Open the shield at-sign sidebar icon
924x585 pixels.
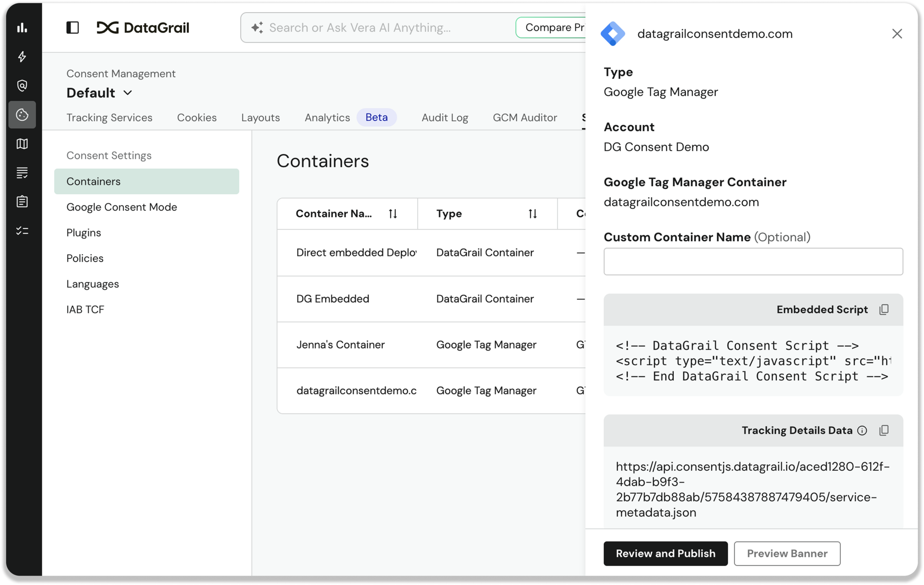(22, 85)
